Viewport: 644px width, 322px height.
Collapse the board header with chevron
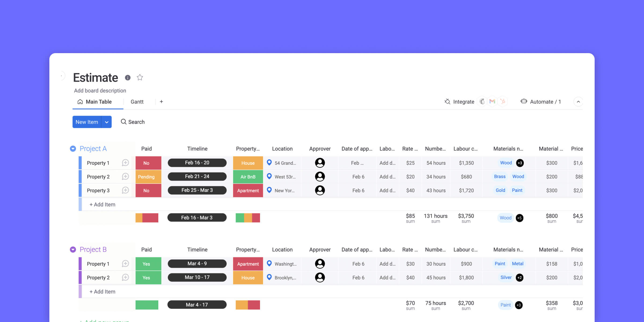[x=578, y=102]
